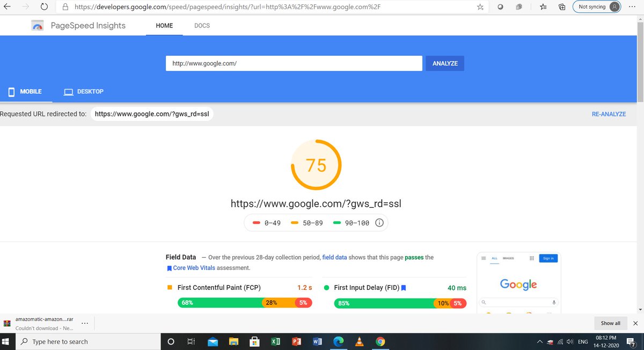Open File Explorer from the taskbar
Viewport: 644px width, 350px height.
[x=233, y=341]
